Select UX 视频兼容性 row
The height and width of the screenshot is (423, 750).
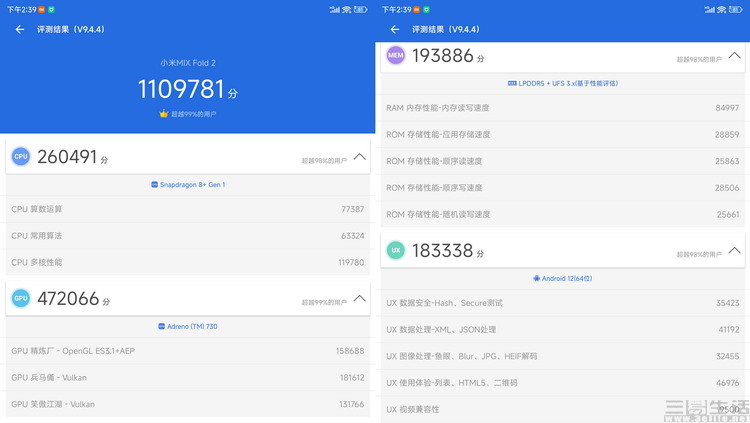pos(562,410)
